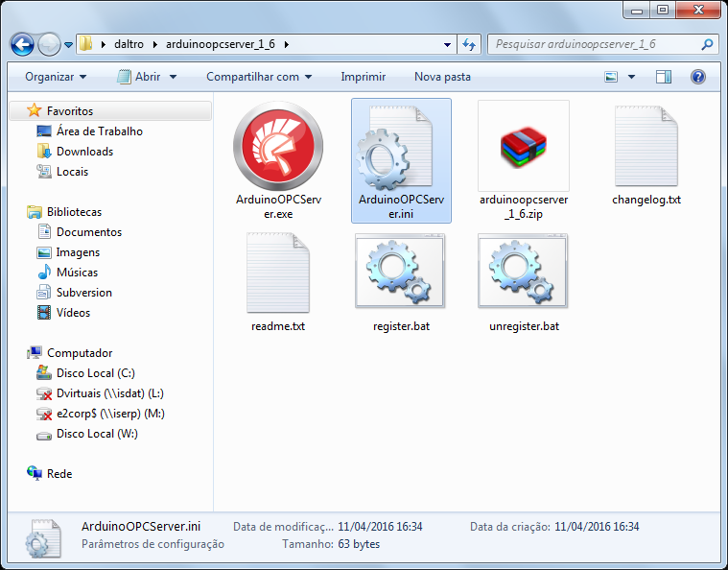Click the blue Help icon
The height and width of the screenshot is (570, 728).
(x=698, y=77)
